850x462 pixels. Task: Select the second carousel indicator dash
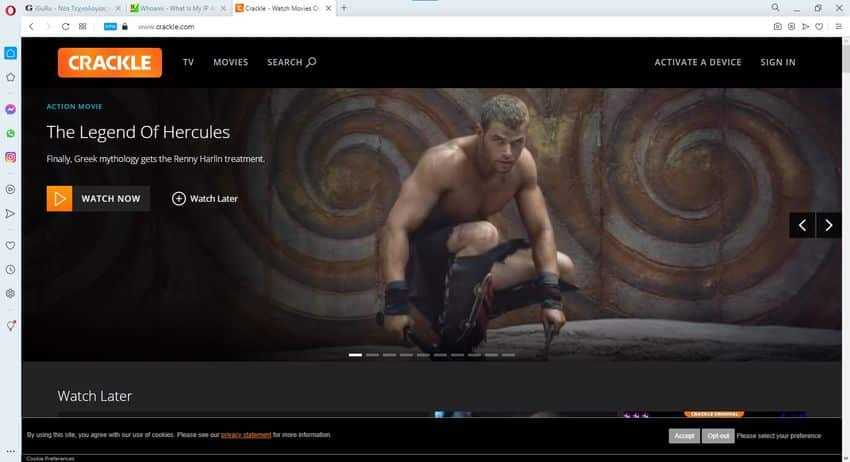[x=372, y=355]
